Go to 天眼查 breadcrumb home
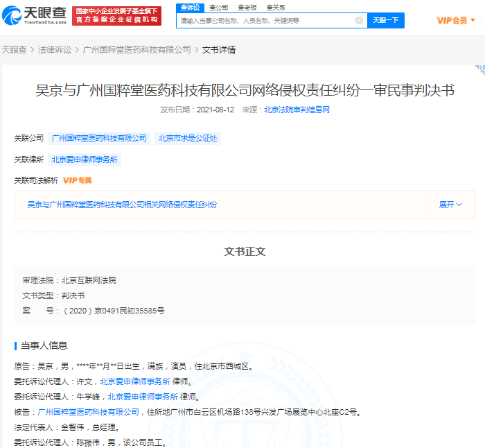This screenshot has height=448, width=485. click(x=15, y=50)
